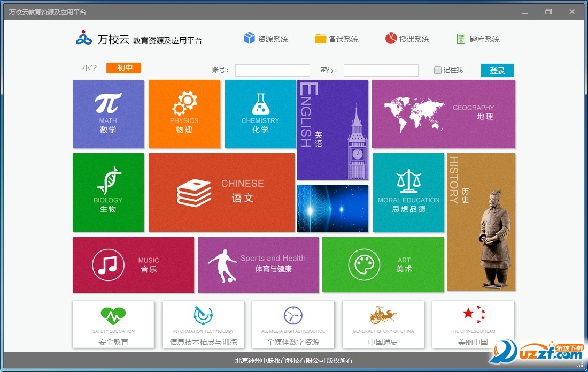Image resolution: width=588 pixels, height=372 pixels.
Task: Switch to the 小学 primary school tab
Action: (x=90, y=68)
